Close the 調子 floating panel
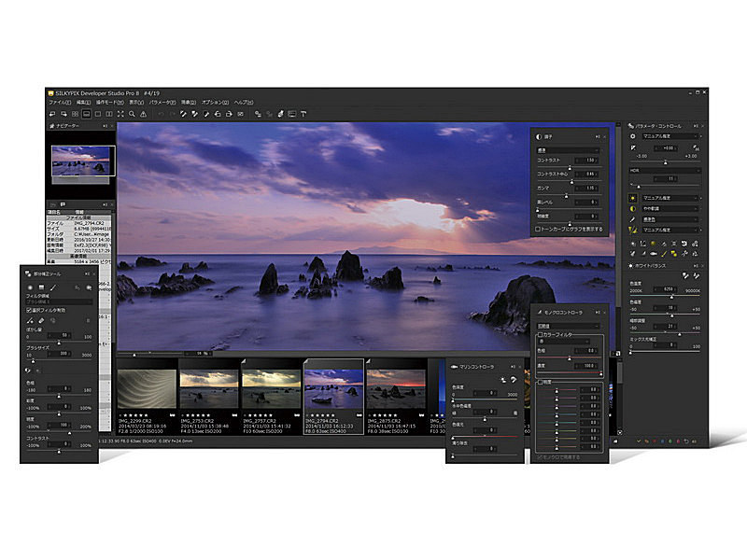The width and height of the screenshot is (747, 560). [604, 137]
